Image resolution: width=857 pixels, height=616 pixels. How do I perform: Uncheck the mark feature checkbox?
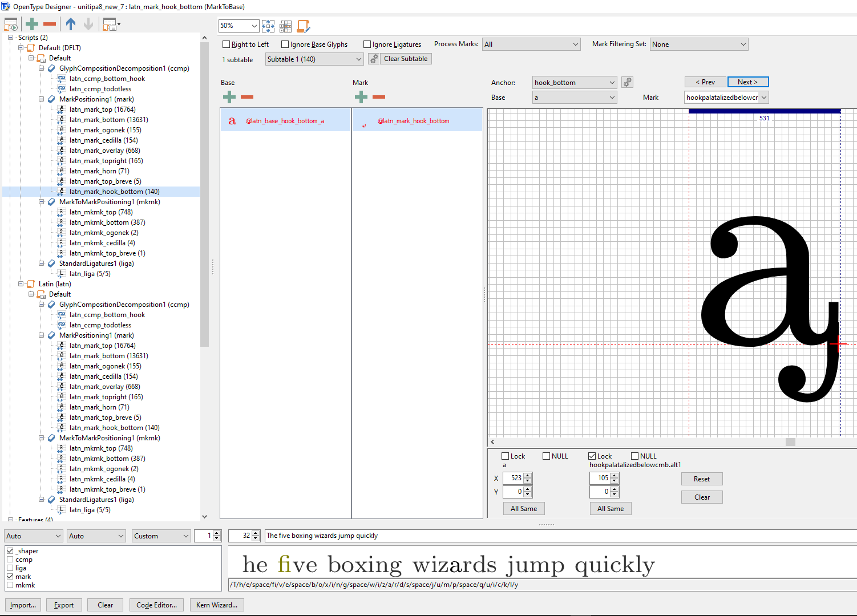[10, 577]
